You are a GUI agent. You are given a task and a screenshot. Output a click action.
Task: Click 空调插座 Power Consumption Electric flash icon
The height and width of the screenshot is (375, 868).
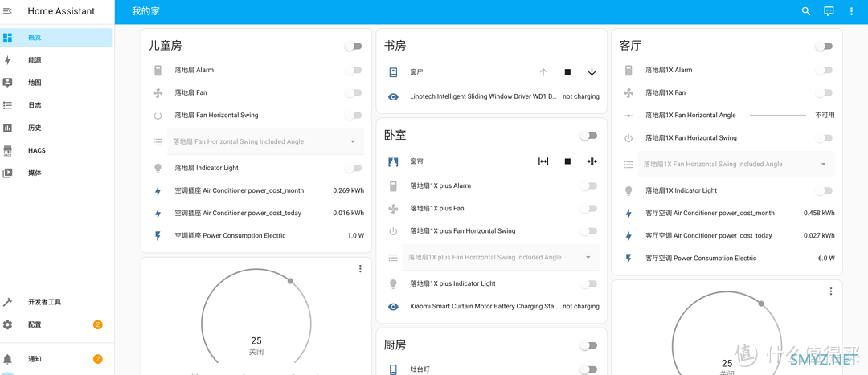pyautogui.click(x=158, y=235)
